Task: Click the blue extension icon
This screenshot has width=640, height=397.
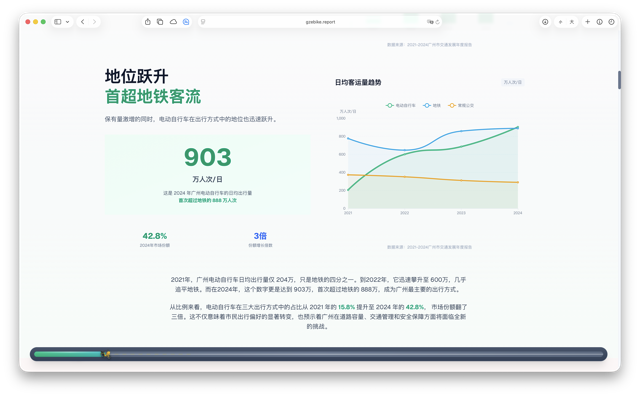Action: coord(186,22)
